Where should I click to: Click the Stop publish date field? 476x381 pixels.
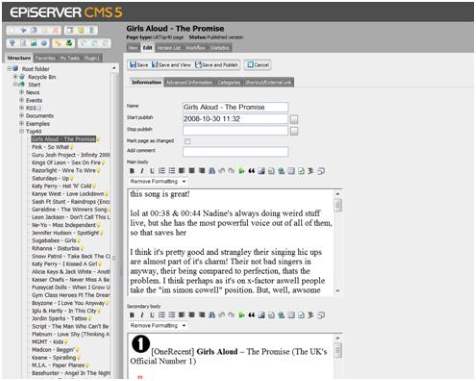click(236, 131)
